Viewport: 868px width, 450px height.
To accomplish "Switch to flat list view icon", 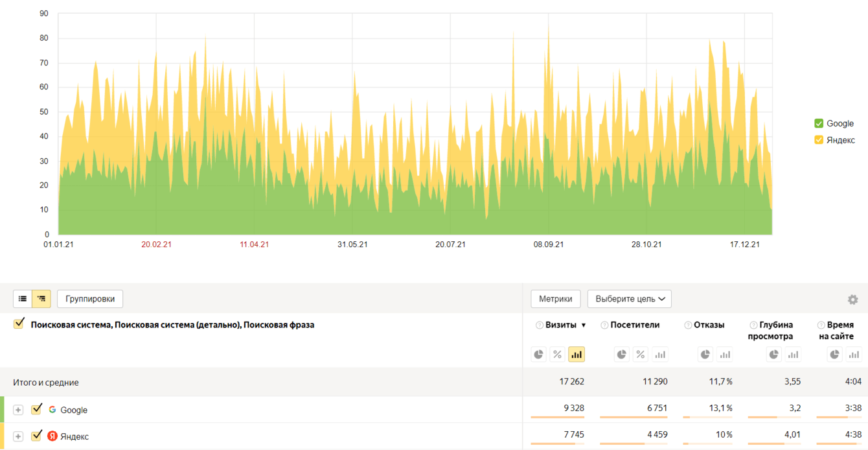I will click(x=23, y=299).
